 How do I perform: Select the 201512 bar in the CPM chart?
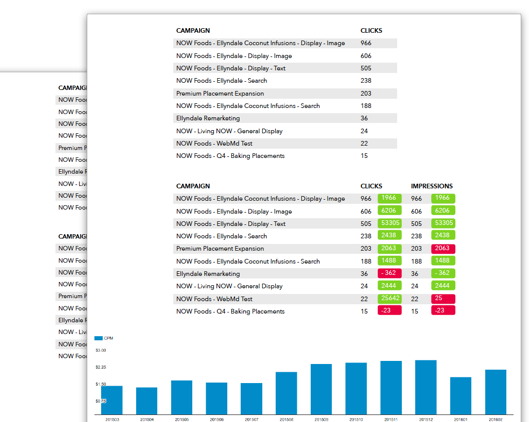(426, 387)
